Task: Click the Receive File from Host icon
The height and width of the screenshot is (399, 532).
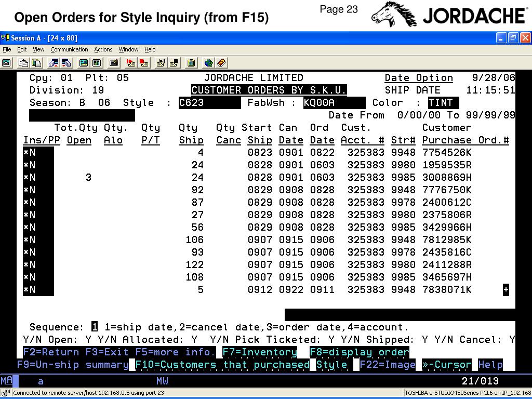Action: pos(66,63)
